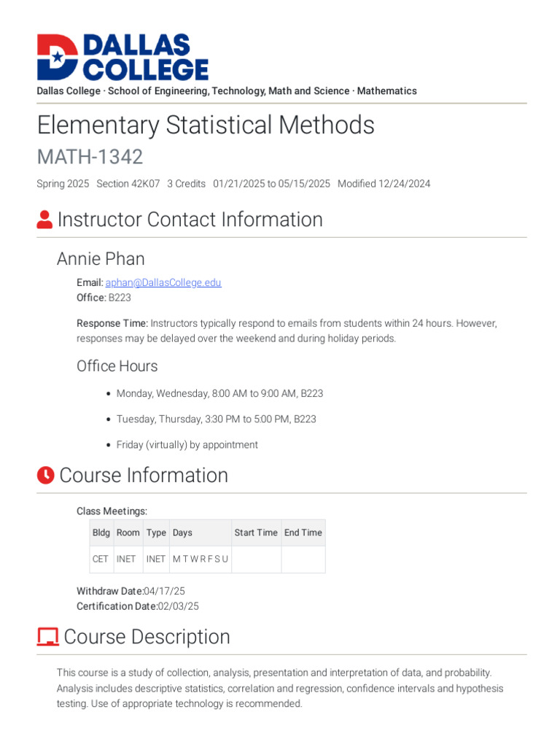Click the Course Description heading

(x=147, y=637)
